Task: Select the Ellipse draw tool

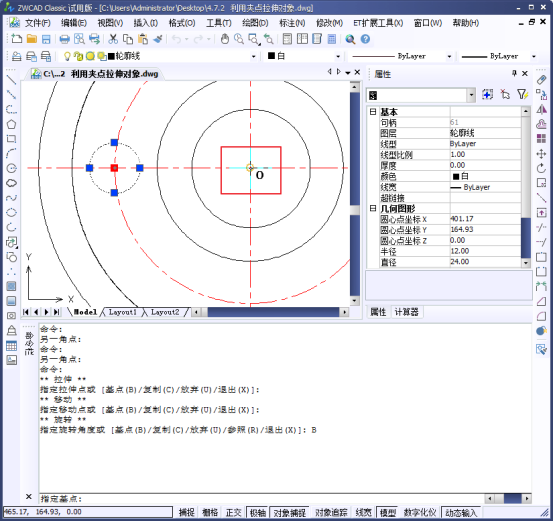Action: (x=11, y=212)
